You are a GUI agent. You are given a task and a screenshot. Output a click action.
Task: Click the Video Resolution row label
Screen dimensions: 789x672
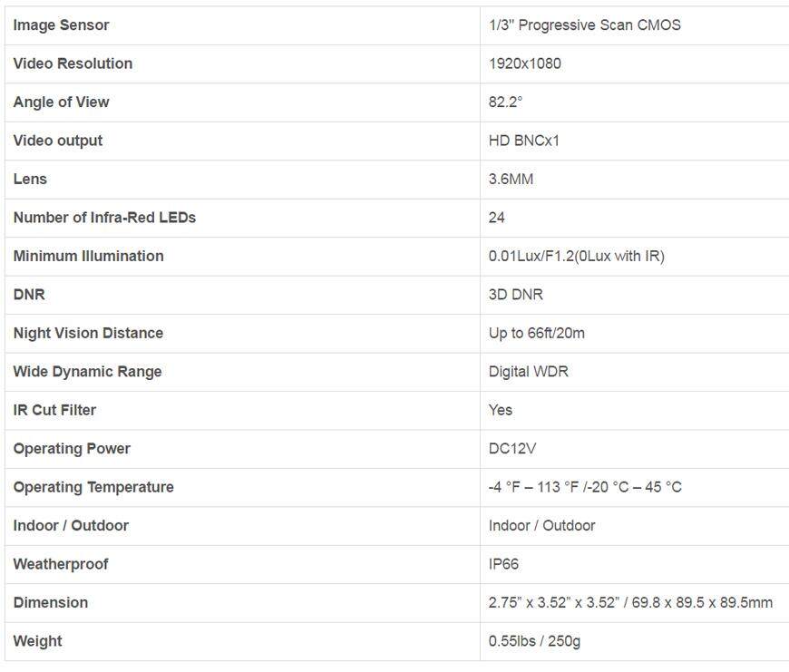click(x=73, y=63)
